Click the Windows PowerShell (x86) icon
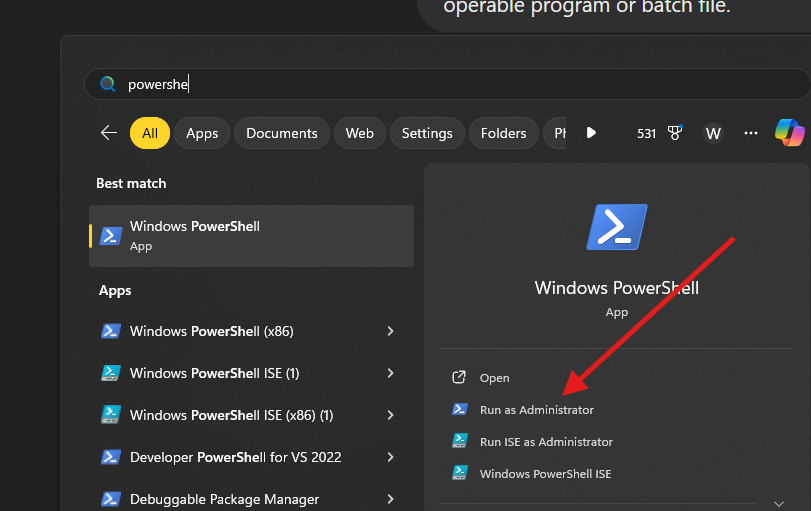Viewport: 811px width, 511px height. pos(111,331)
